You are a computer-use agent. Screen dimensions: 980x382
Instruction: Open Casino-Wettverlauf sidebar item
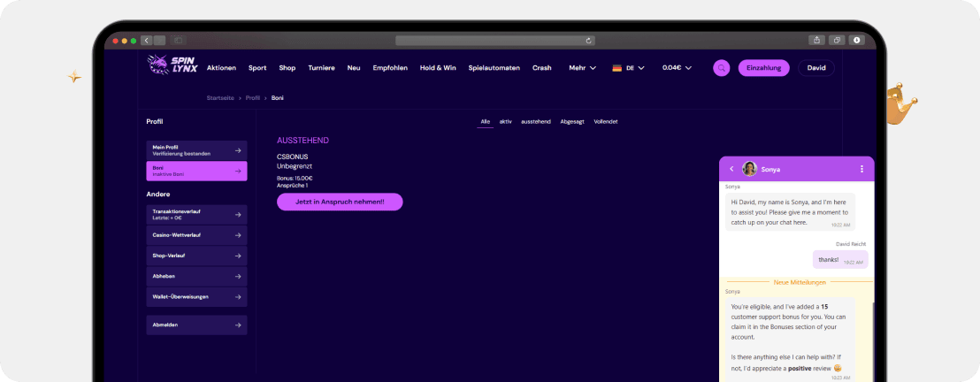[196, 235]
